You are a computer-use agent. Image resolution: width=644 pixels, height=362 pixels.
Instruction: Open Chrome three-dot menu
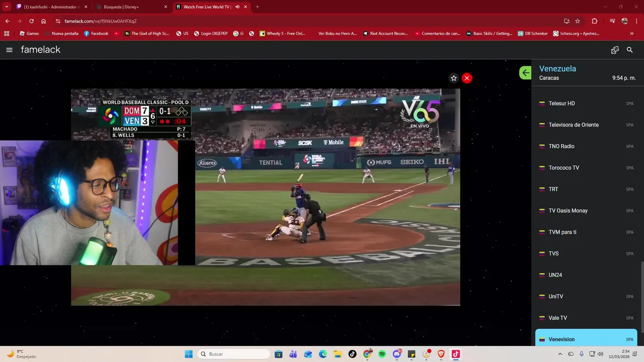coord(636,21)
